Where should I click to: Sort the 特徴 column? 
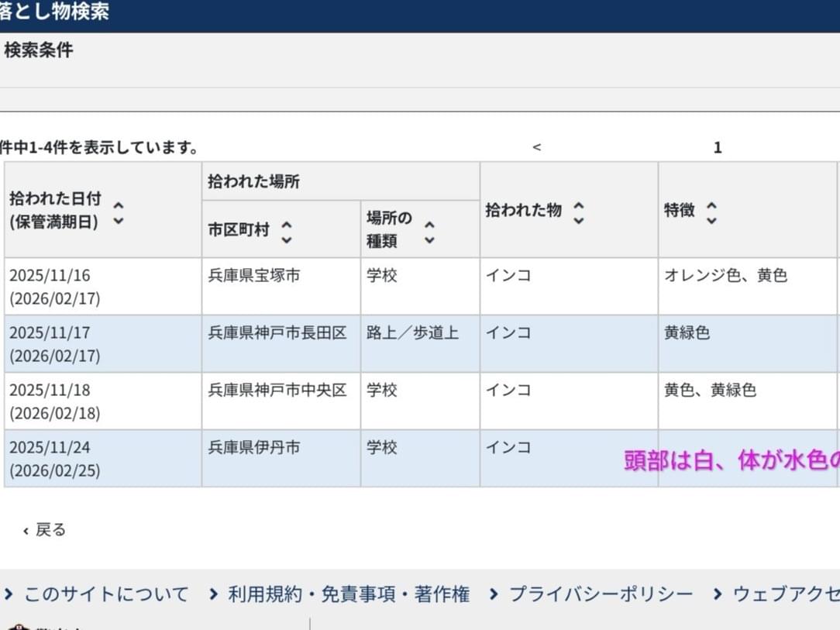pyautogui.click(x=711, y=212)
